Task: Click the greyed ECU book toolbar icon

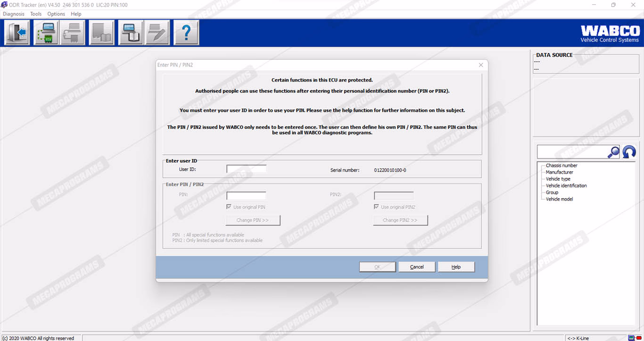Action: tap(102, 33)
